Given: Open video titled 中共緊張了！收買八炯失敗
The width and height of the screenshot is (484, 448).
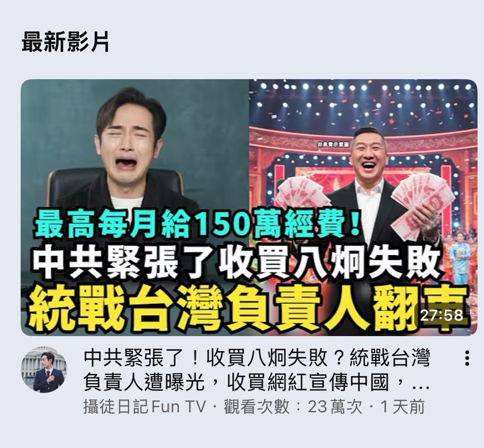Looking at the screenshot, I should pos(257,370).
